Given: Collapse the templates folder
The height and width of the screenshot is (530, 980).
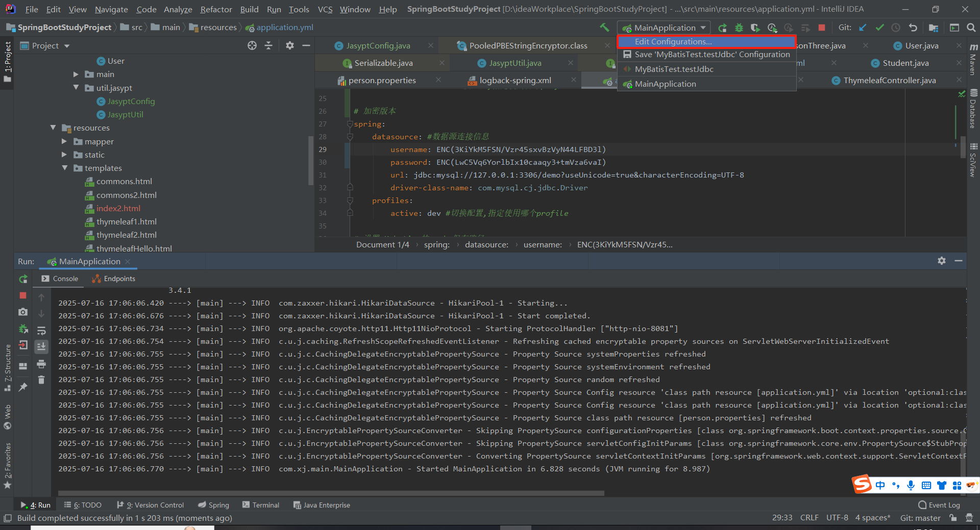Looking at the screenshot, I should click(64, 168).
